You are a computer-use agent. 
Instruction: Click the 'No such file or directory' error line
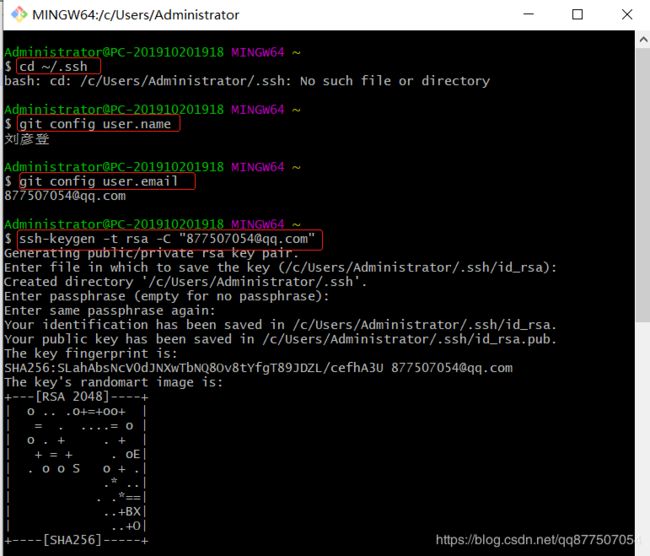247,80
